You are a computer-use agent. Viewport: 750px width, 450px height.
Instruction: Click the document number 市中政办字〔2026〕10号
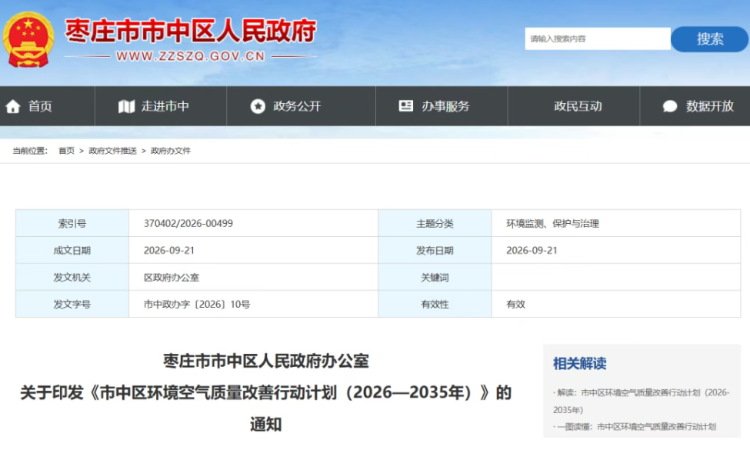(197, 304)
